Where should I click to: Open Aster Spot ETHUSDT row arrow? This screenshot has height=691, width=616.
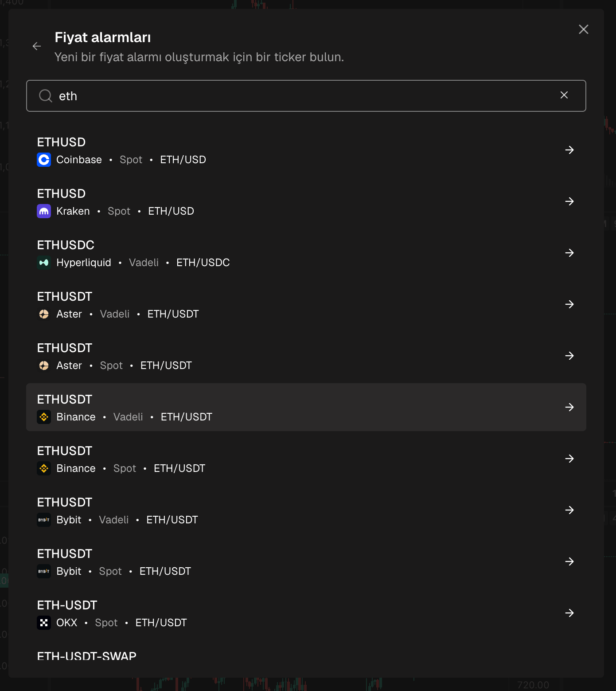pos(570,356)
